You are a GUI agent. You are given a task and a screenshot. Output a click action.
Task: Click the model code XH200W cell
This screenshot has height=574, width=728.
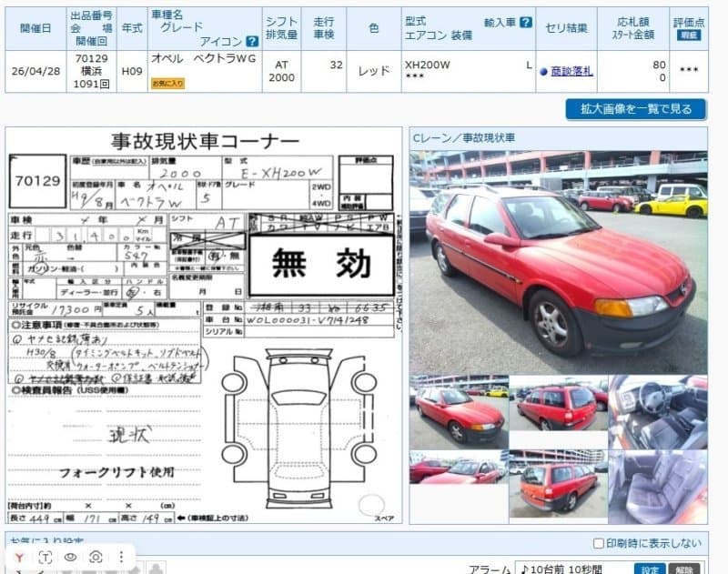click(x=428, y=65)
